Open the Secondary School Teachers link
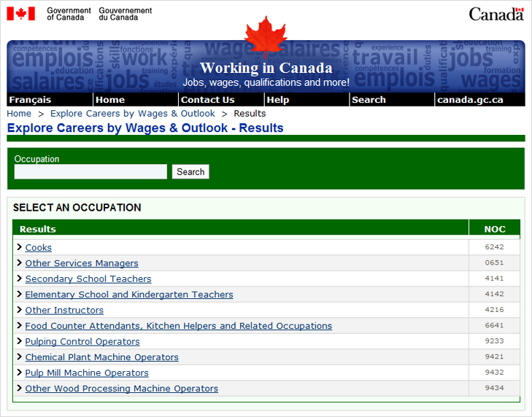532x417 pixels. (x=88, y=279)
